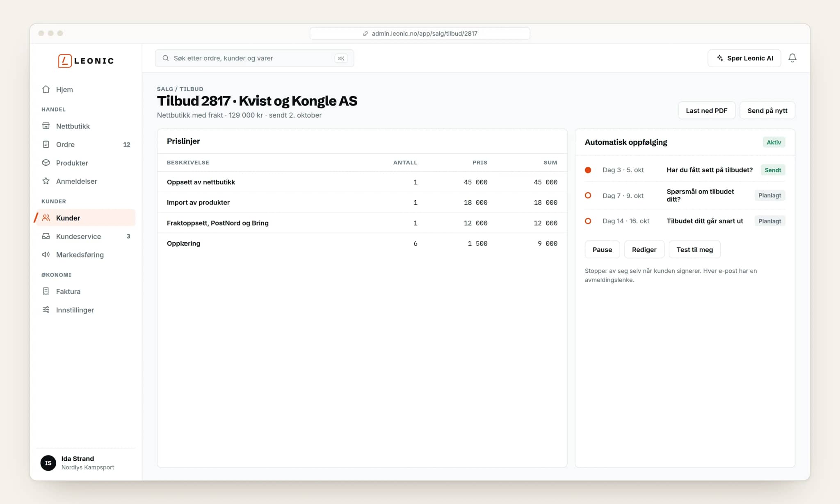The height and width of the screenshot is (504, 840).
Task: Open Markedsføring menu item
Action: click(86, 255)
